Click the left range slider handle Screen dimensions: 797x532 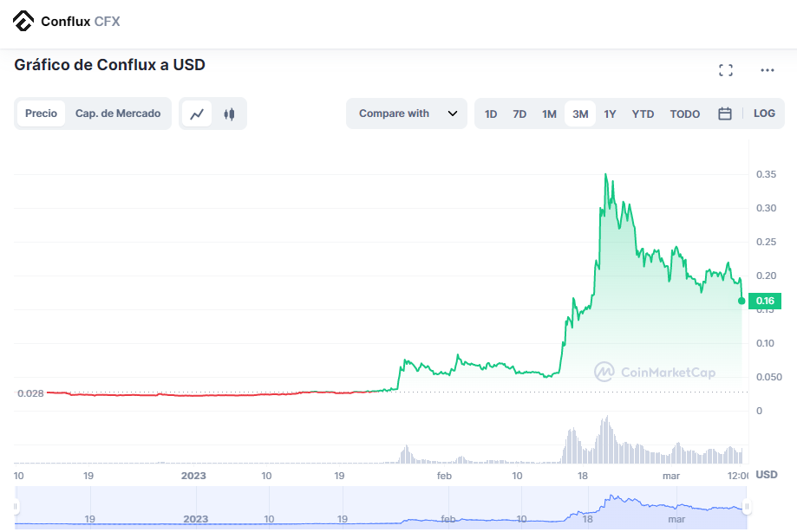[x=16, y=506]
